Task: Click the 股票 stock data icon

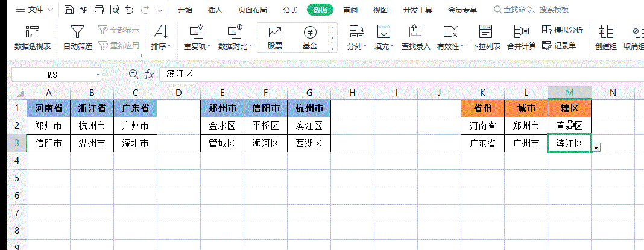Action: [x=275, y=37]
